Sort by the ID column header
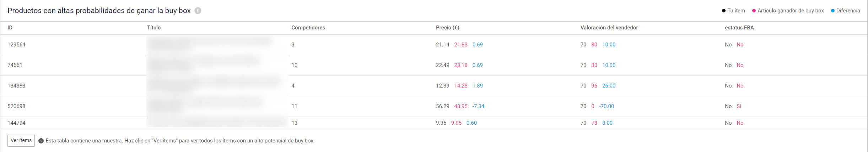The width and height of the screenshot is (868, 152). [10, 28]
